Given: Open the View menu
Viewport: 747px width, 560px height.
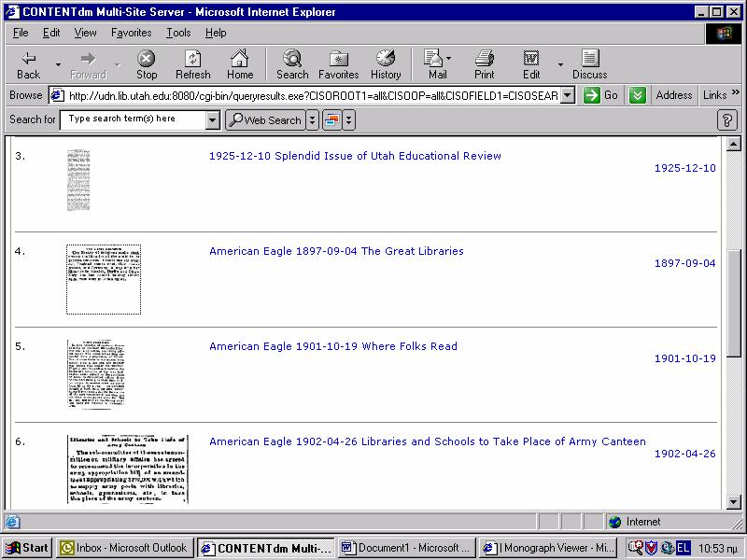Looking at the screenshot, I should click(85, 33).
